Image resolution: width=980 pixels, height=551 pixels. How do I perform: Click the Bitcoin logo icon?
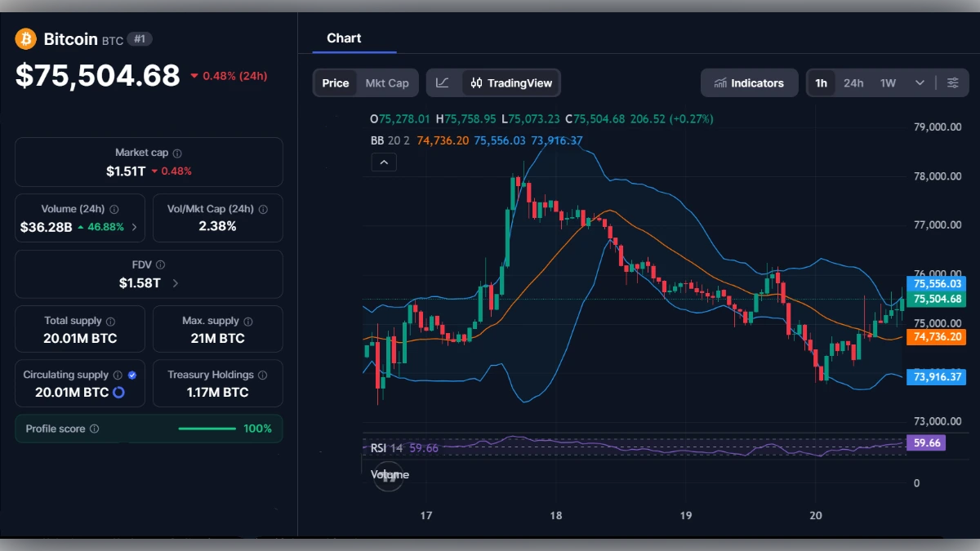click(x=25, y=38)
